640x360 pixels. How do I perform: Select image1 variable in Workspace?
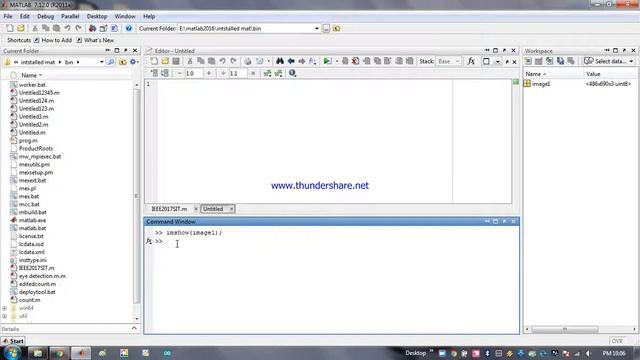(x=540, y=84)
